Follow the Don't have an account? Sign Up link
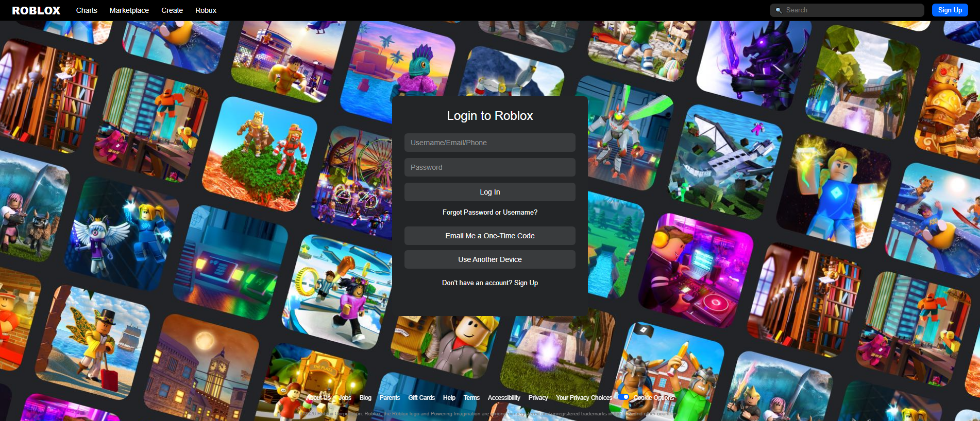 [490, 283]
